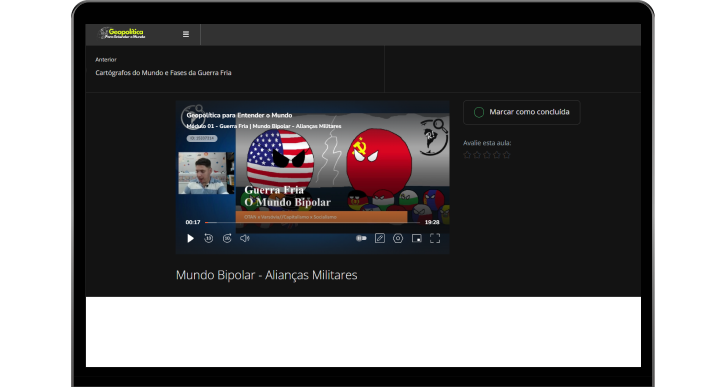Viewport: 720px width, 387px height.
Task: Click the lesson title Mundo Bipolar - Alianças Militares
Action: [266, 275]
